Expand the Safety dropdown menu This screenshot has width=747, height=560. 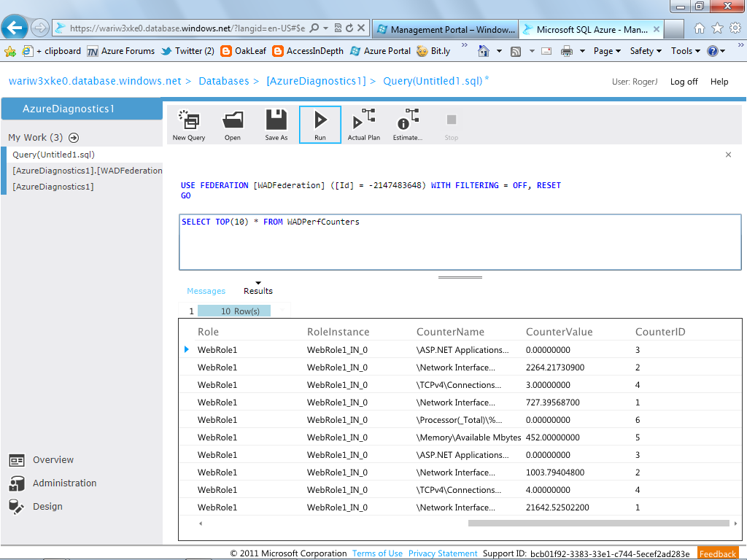pyautogui.click(x=646, y=51)
